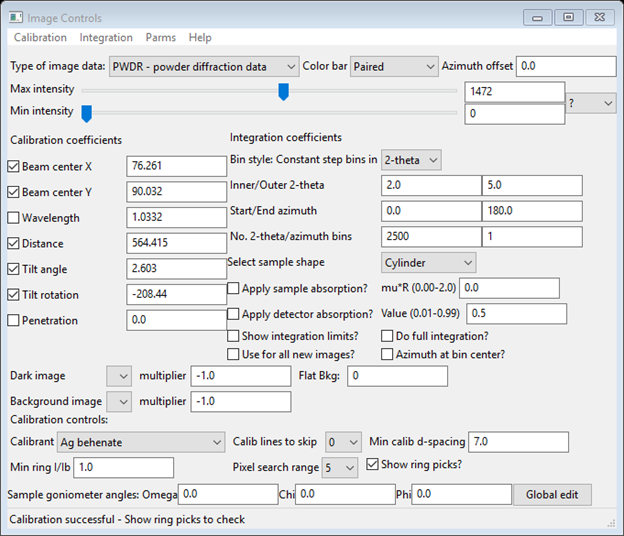Click the Start azimuth field
Image resolution: width=624 pixels, height=536 pixels.
coord(431,211)
